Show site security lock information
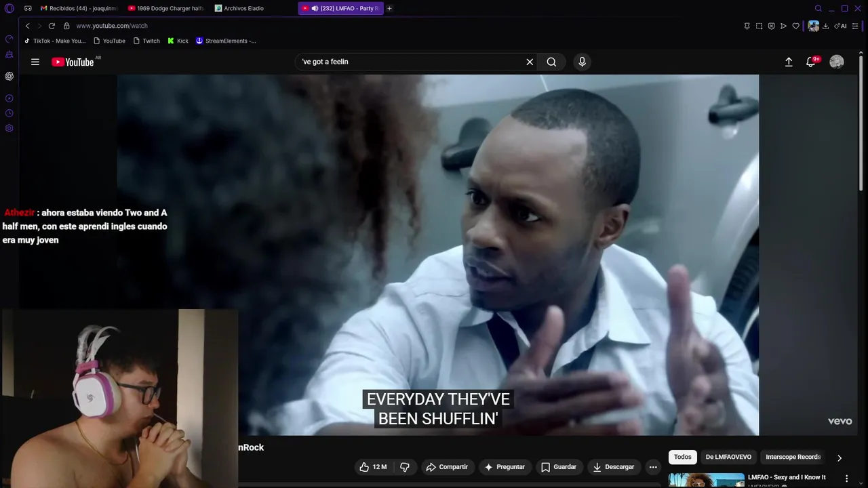 [66, 26]
